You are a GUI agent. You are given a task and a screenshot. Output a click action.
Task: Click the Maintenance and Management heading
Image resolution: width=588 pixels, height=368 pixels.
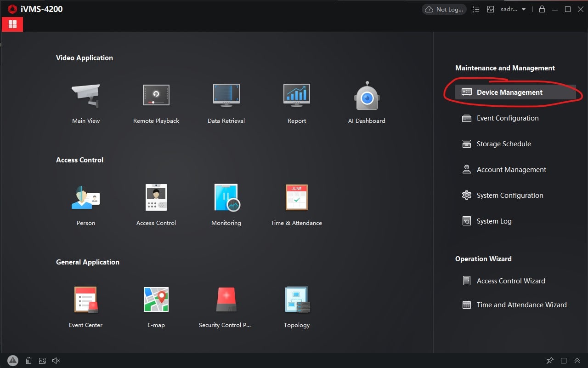click(x=505, y=68)
